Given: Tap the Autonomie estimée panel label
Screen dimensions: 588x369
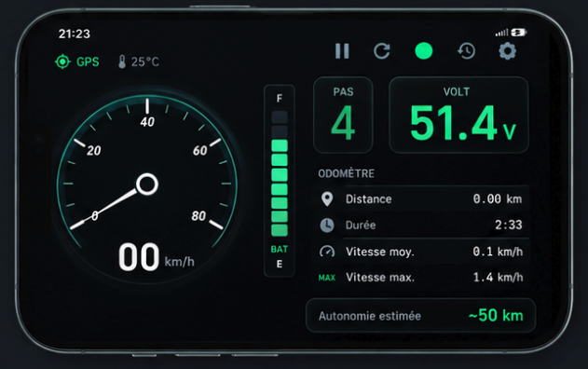Looking at the screenshot, I should coord(370,316).
